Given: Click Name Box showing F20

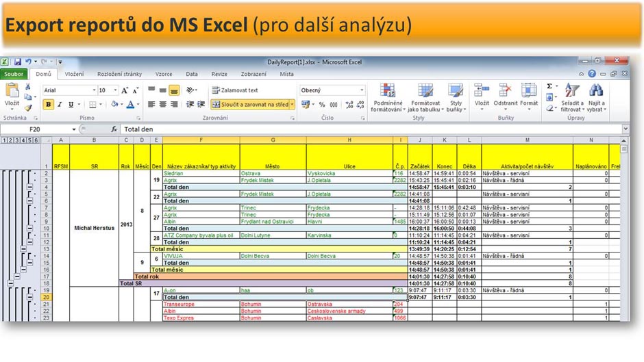Looking at the screenshot, I should click(36, 129).
